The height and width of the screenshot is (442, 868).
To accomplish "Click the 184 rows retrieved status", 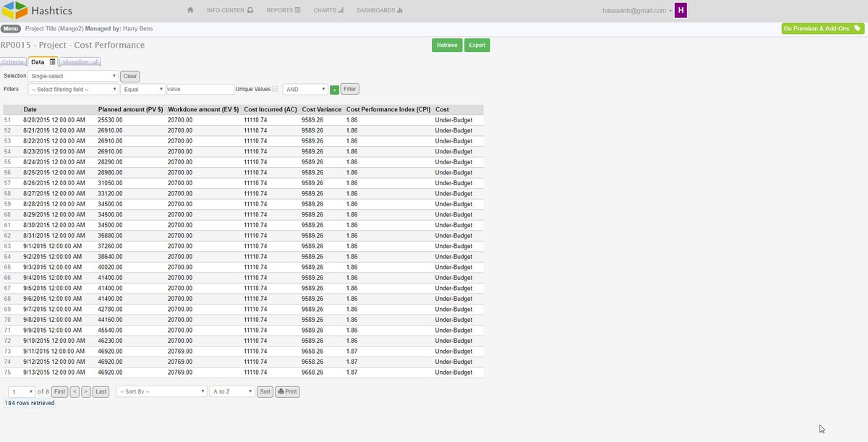I will pos(30,403).
